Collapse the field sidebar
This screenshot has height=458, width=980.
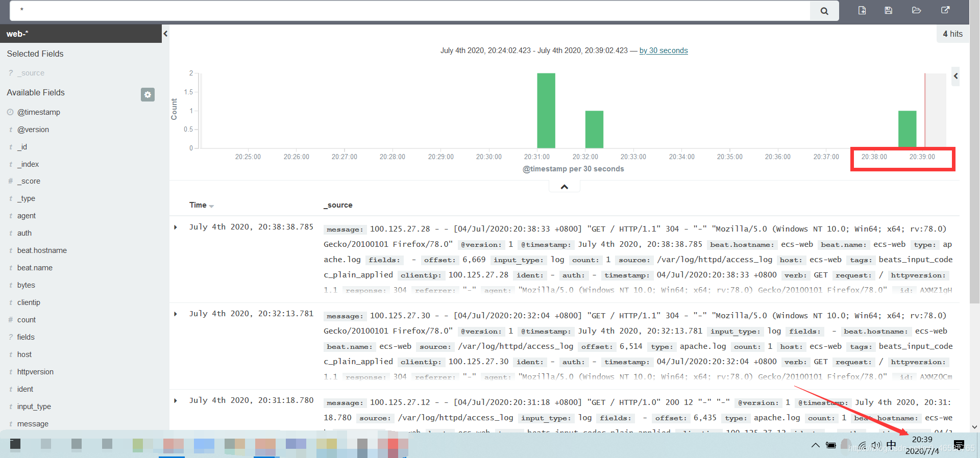click(165, 34)
